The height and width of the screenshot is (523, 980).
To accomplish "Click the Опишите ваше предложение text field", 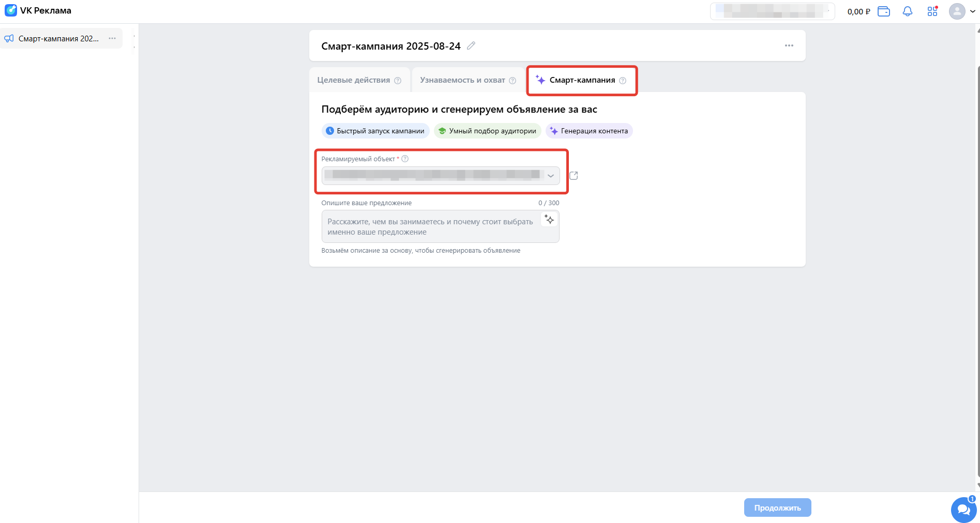I will (432, 227).
